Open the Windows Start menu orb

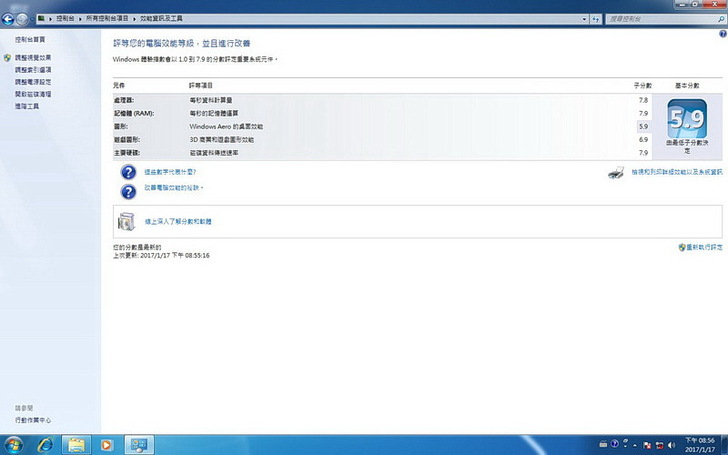point(13,445)
